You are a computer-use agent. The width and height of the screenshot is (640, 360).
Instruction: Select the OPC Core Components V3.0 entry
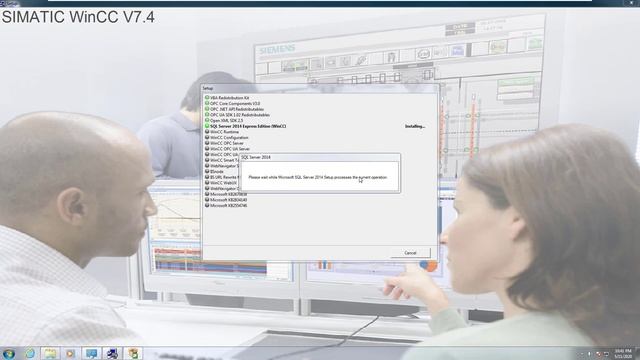click(235, 104)
